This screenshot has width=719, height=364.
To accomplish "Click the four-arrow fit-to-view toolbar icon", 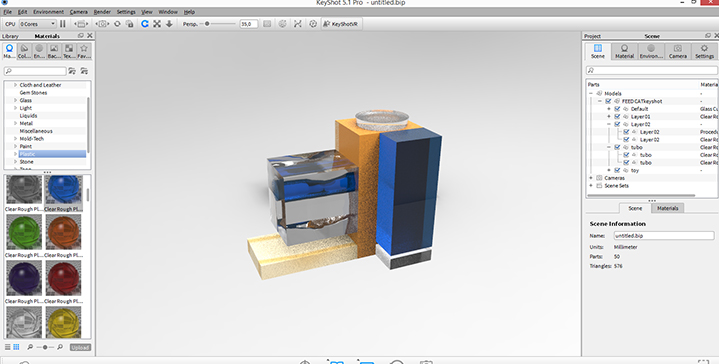I will (157, 24).
